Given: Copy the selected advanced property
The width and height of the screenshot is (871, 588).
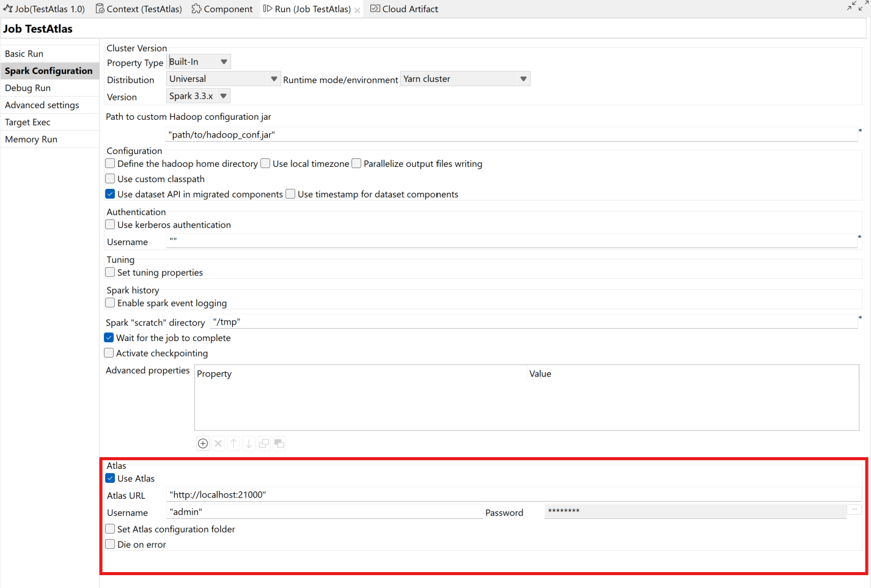Looking at the screenshot, I should click(263, 443).
